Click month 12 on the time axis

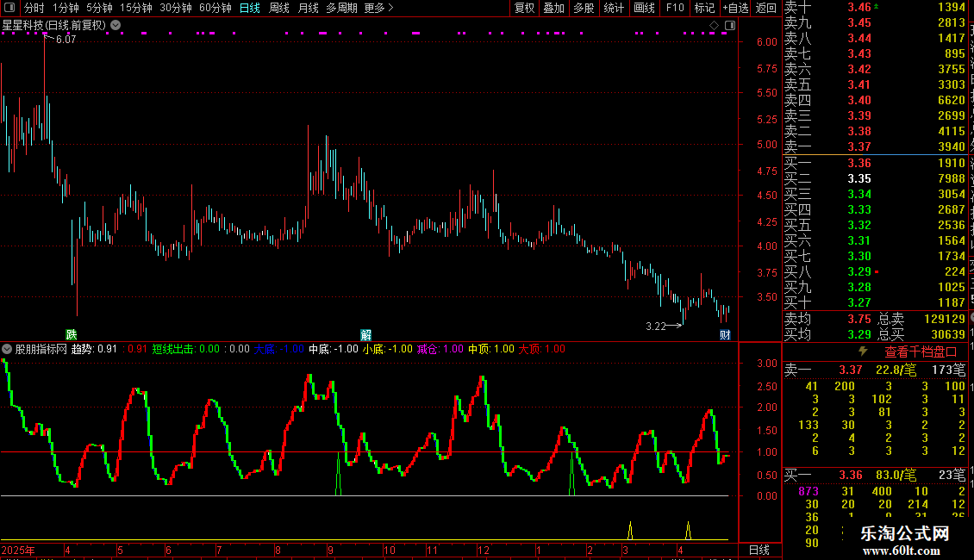(x=484, y=550)
